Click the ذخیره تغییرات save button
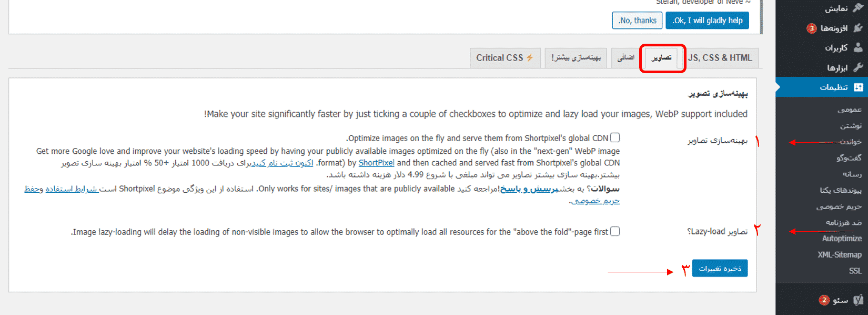 pos(720,269)
